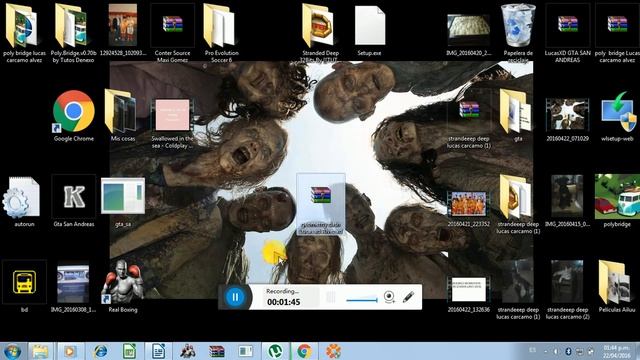This screenshot has height=360, width=640.
Task: Select the Setup.exe file
Action: point(370,30)
